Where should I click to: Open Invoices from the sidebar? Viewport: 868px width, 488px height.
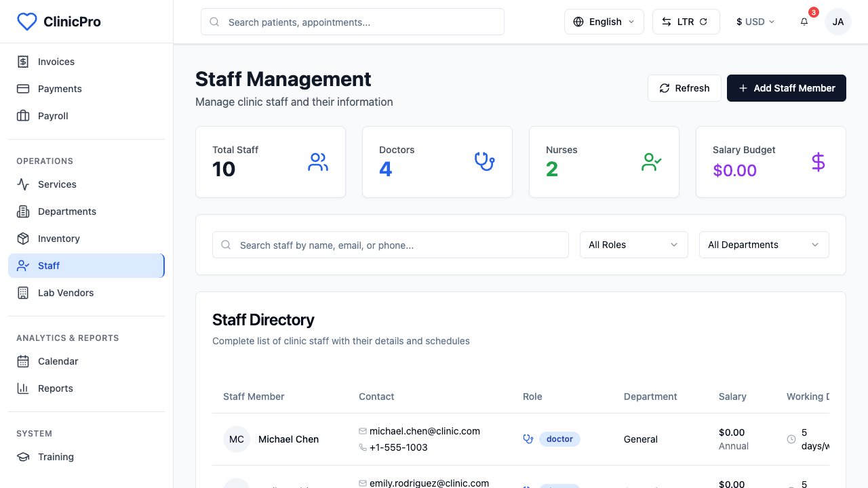pos(86,62)
